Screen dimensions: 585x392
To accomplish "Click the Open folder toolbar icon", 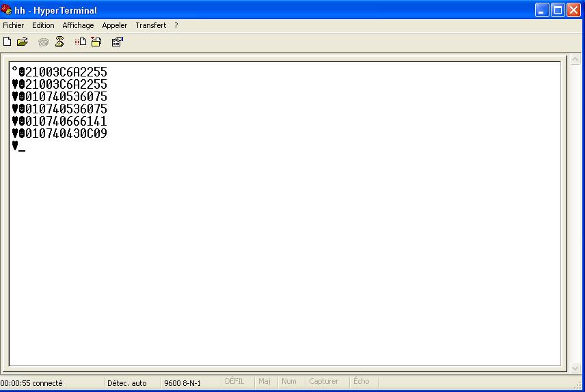I will point(23,42).
